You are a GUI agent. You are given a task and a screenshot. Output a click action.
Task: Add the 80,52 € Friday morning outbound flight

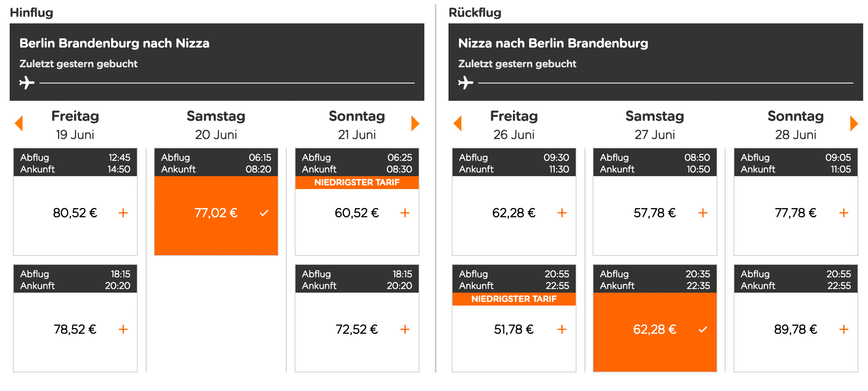(123, 213)
